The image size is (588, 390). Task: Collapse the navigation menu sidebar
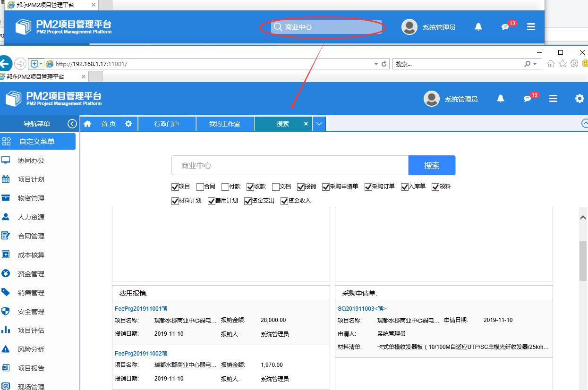(72, 124)
